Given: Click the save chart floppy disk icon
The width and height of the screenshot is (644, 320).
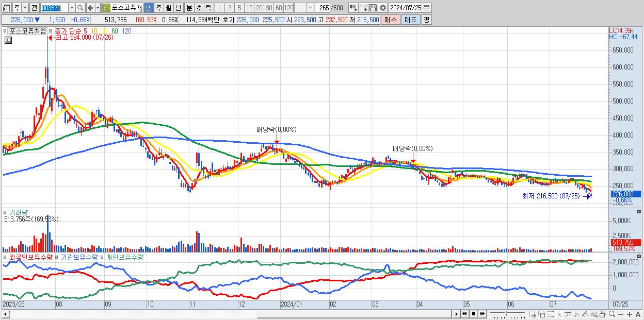Looking at the screenshot, I should pyautogui.click(x=373, y=8).
